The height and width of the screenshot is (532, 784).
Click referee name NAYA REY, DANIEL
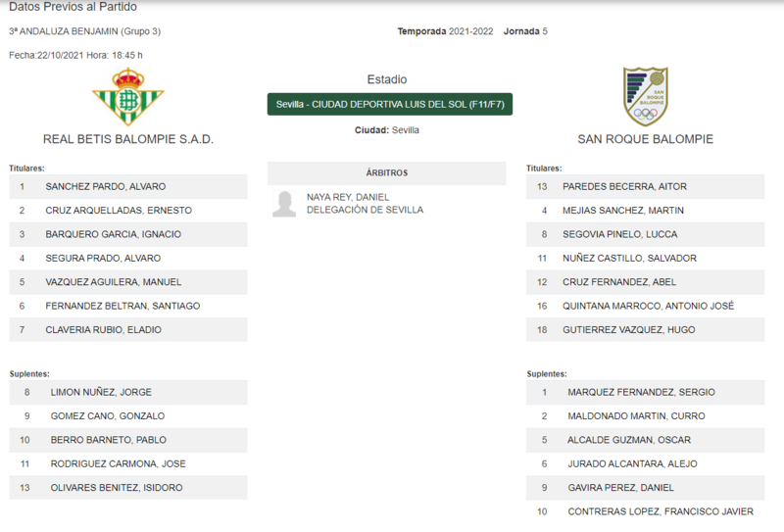348,197
